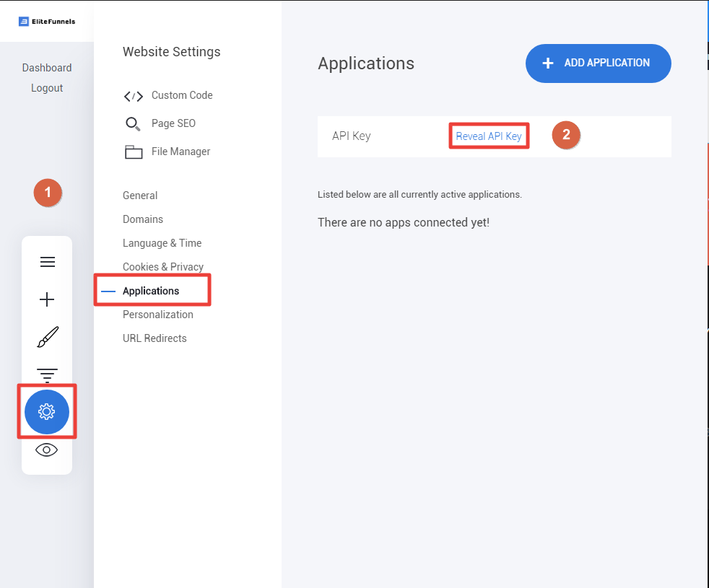
Task: Open Language & Time settings
Action: (162, 243)
